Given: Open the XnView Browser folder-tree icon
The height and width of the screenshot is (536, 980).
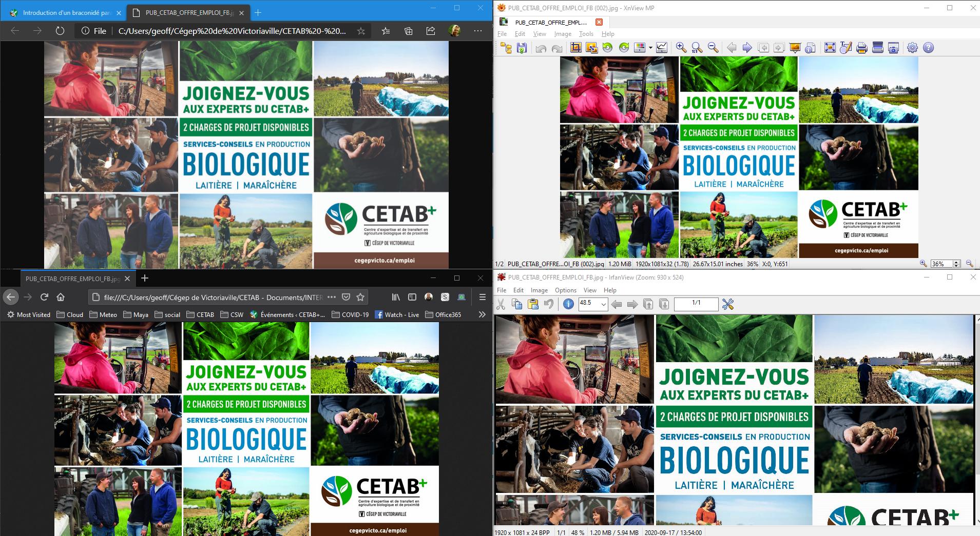Looking at the screenshot, I should [x=506, y=48].
